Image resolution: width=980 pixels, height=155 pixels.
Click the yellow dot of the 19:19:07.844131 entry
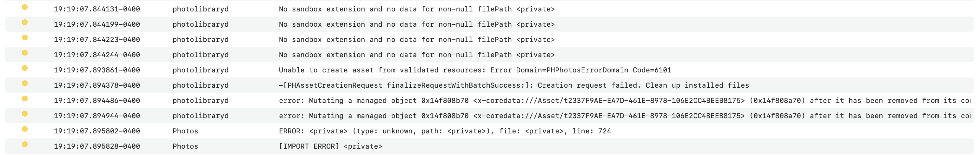[25, 7]
